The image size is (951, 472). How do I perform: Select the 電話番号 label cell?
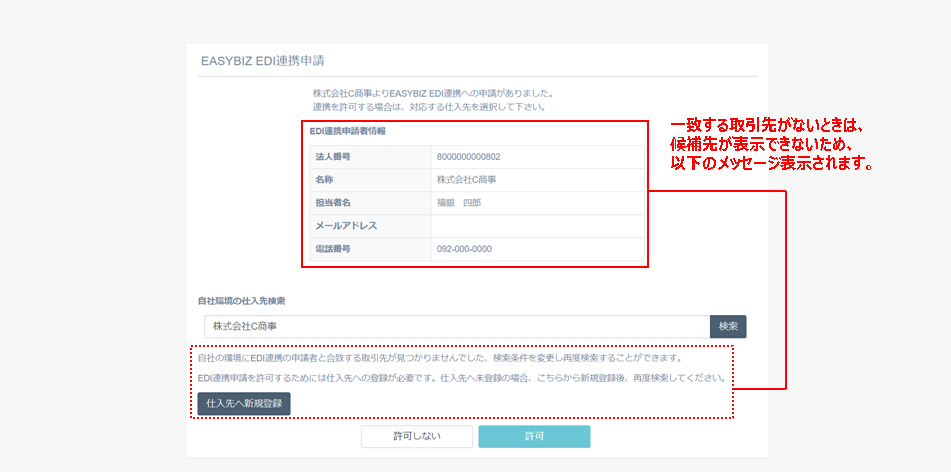click(x=369, y=249)
